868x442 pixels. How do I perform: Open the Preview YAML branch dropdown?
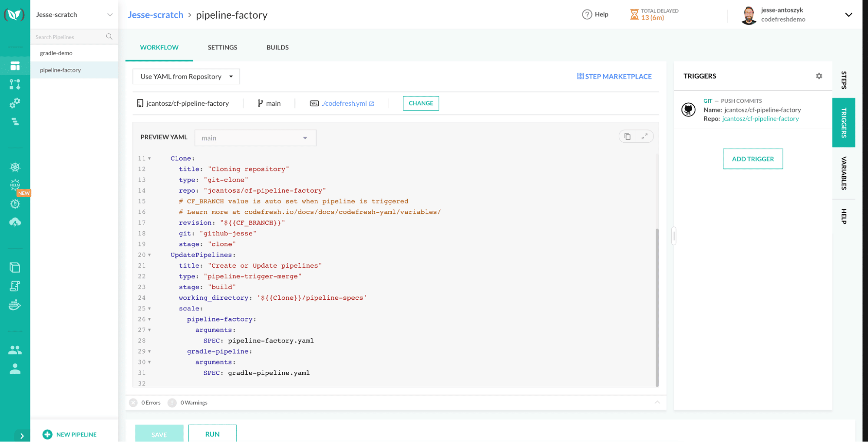[255, 138]
